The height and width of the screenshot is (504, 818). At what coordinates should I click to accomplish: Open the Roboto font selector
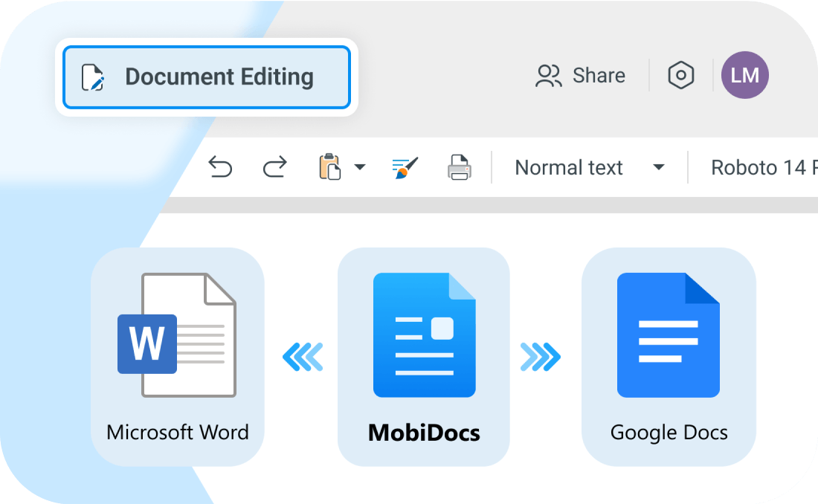(x=764, y=167)
